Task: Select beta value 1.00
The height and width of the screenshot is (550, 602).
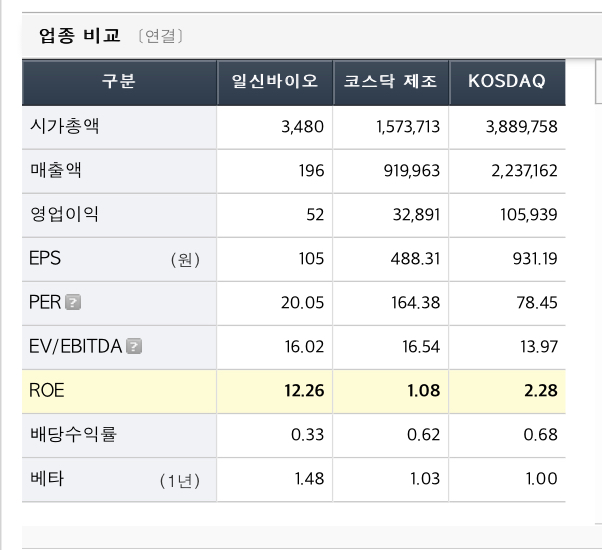Action: click(542, 479)
